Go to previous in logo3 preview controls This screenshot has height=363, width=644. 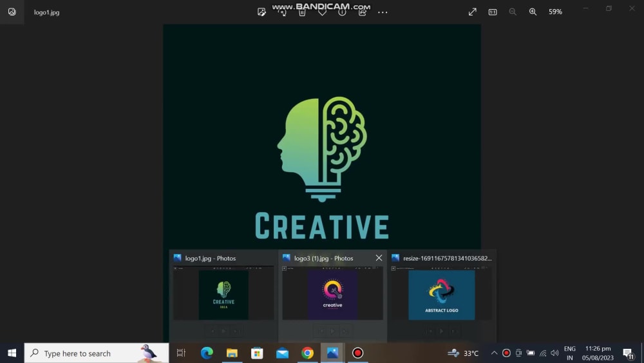coord(320,331)
